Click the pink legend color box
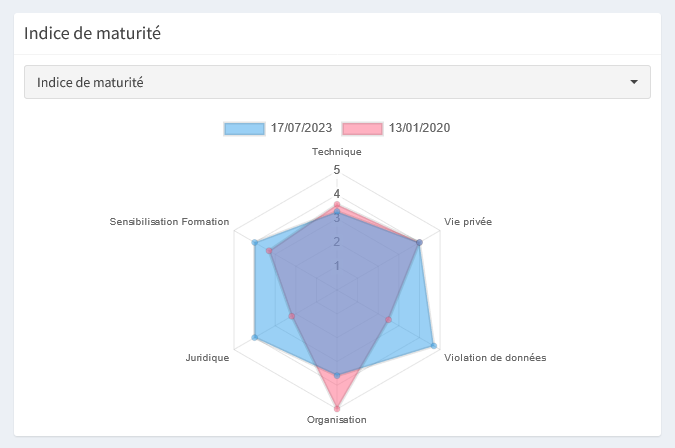Image resolution: width=675 pixels, height=448 pixels. [362, 128]
